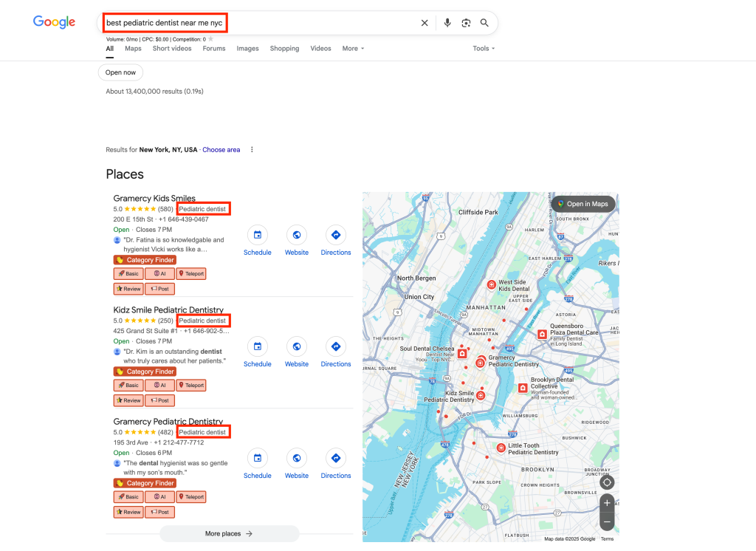The image size is (756, 551).
Task: Click inside the search query field
Action: coord(261,23)
